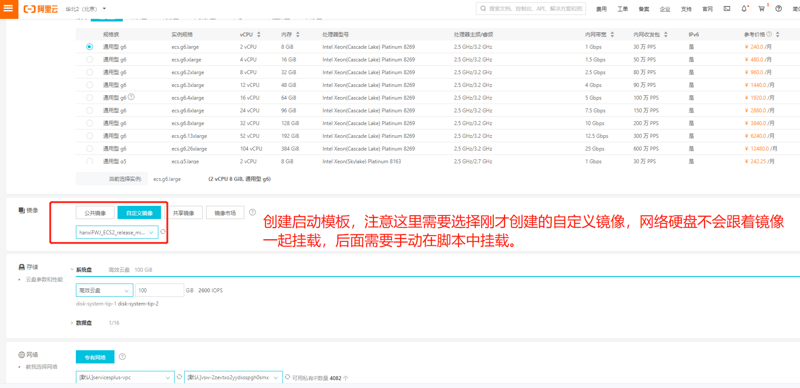
Task: Select the ecs.g6.4xlarge instance radio button
Action: tap(90, 98)
